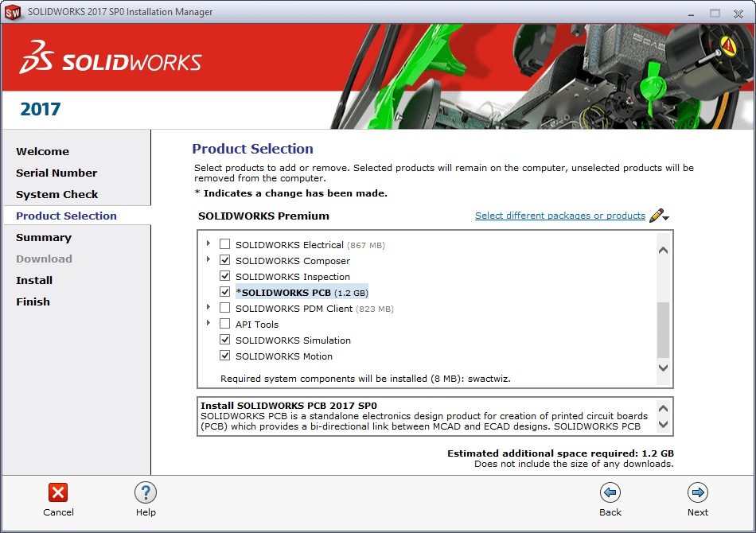Screen dimensions: 756x533
Task: Go to the Serial Number step
Action: pos(57,173)
